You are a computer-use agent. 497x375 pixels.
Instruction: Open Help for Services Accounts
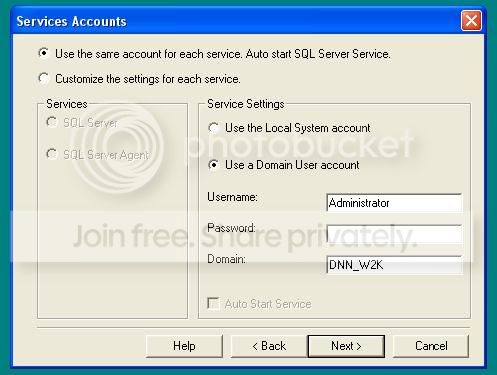point(184,346)
